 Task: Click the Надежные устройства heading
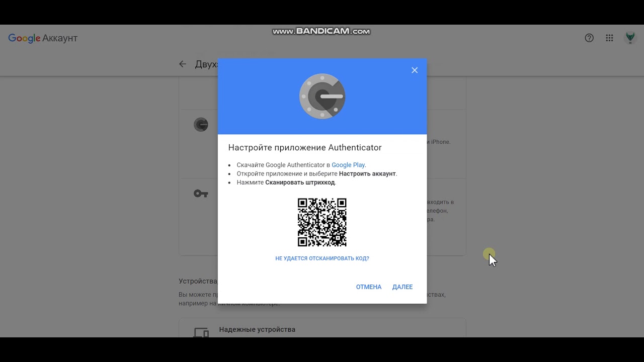tap(257, 330)
